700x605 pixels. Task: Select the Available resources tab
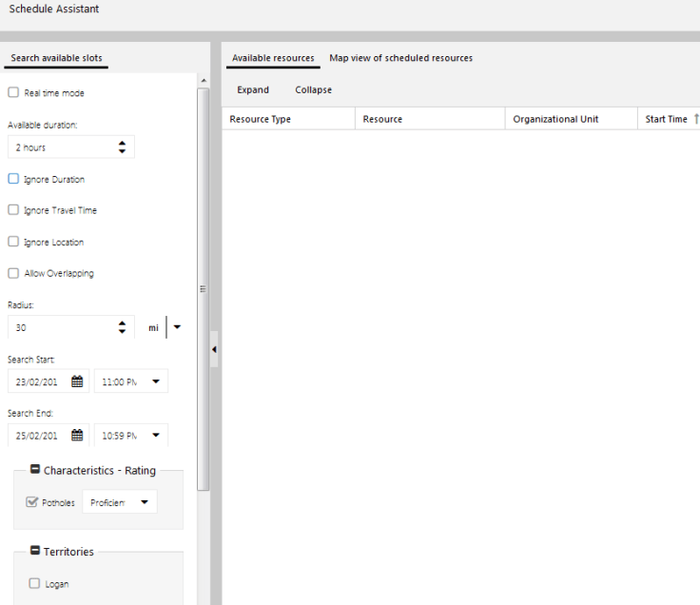coord(273,58)
